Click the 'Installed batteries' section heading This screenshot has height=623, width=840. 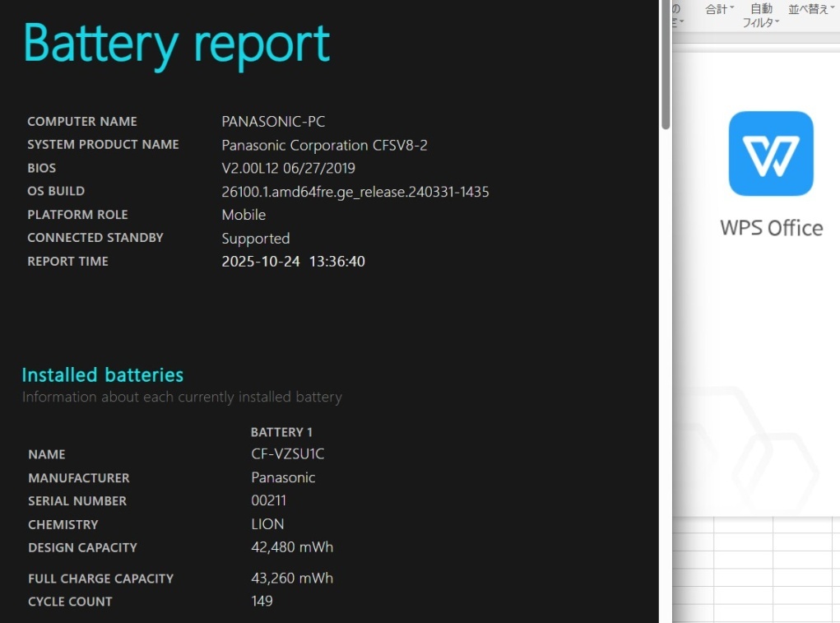[103, 375]
